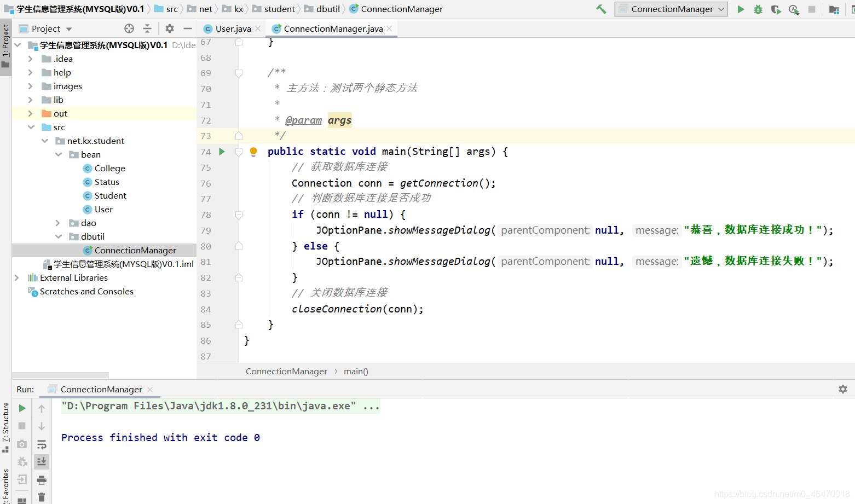Expand the dao package

pyautogui.click(x=58, y=223)
